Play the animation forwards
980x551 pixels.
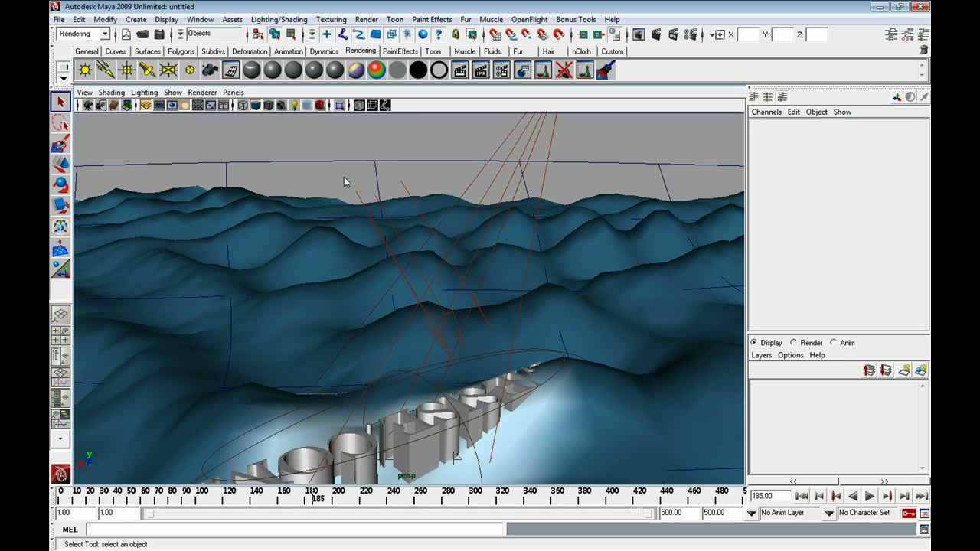coord(870,496)
